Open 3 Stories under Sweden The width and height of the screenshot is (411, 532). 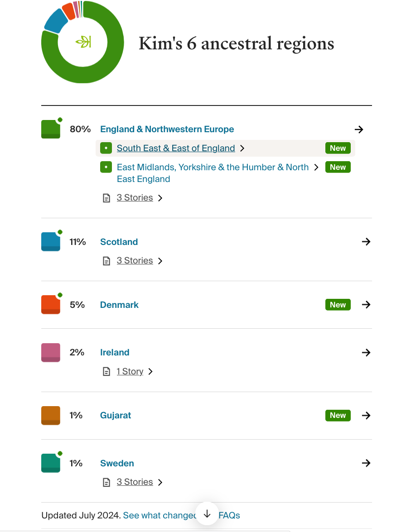click(135, 482)
